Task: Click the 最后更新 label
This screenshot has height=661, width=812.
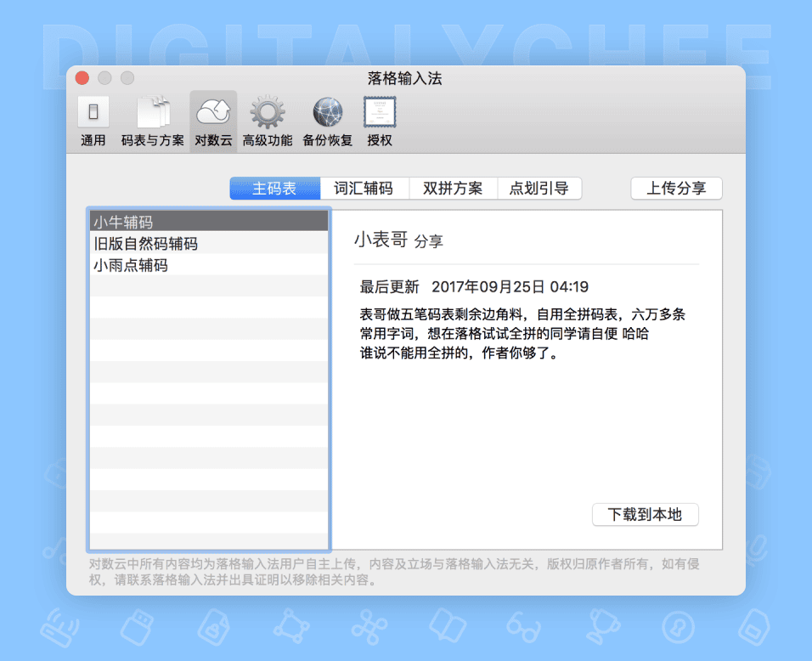Action: click(389, 286)
